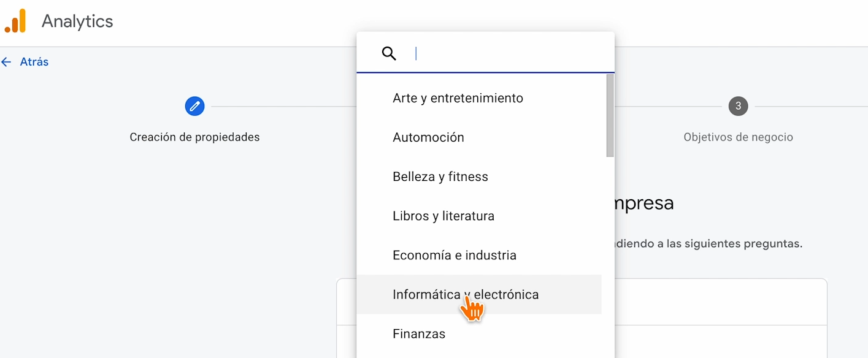Pick Libros y literatura option

(444, 216)
